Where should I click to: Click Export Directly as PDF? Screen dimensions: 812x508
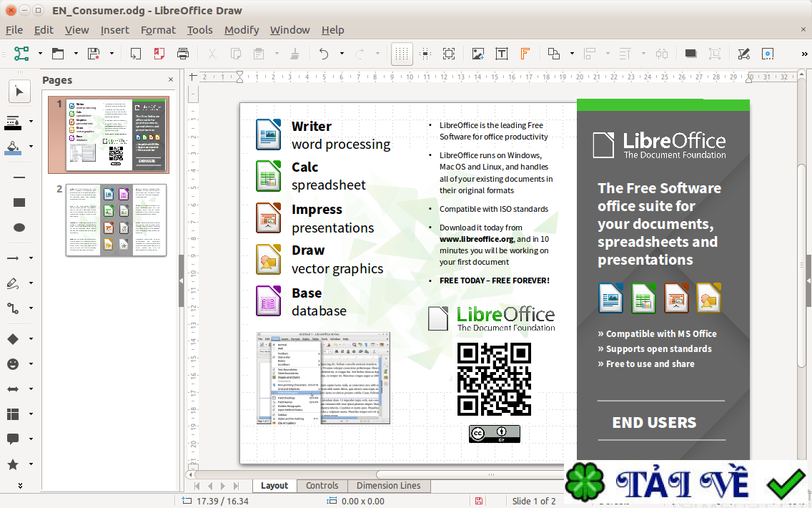click(x=158, y=53)
